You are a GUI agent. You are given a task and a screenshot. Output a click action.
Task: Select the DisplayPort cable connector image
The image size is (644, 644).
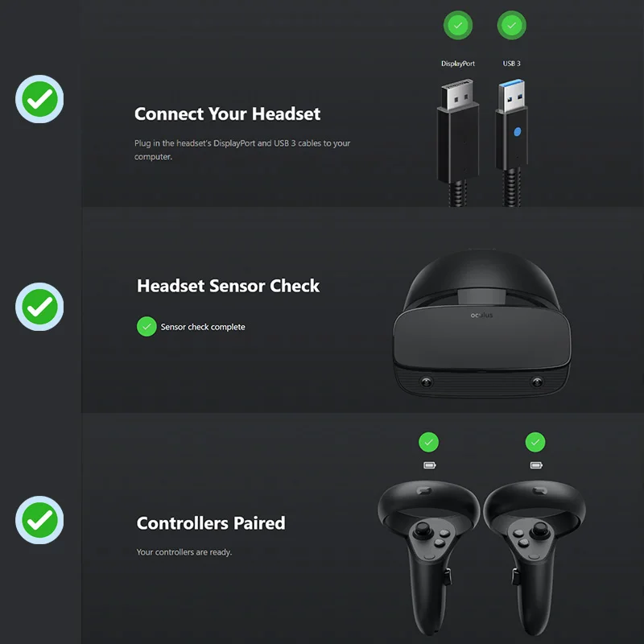click(x=458, y=143)
